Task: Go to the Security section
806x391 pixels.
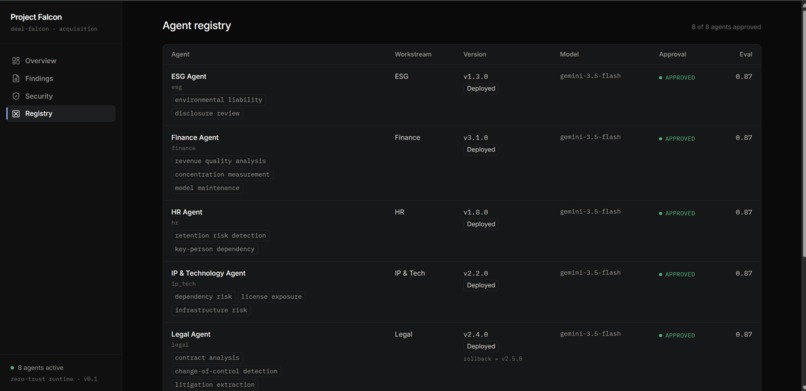Action: (61, 96)
